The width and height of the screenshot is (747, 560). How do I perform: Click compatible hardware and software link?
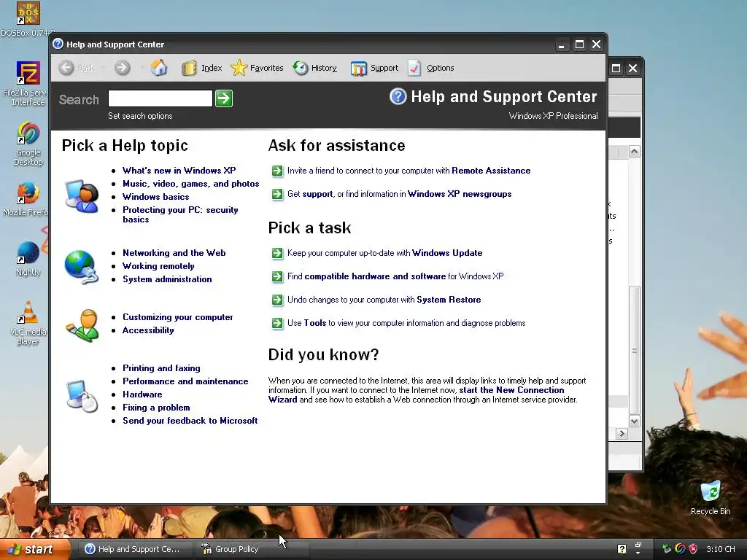pos(376,276)
